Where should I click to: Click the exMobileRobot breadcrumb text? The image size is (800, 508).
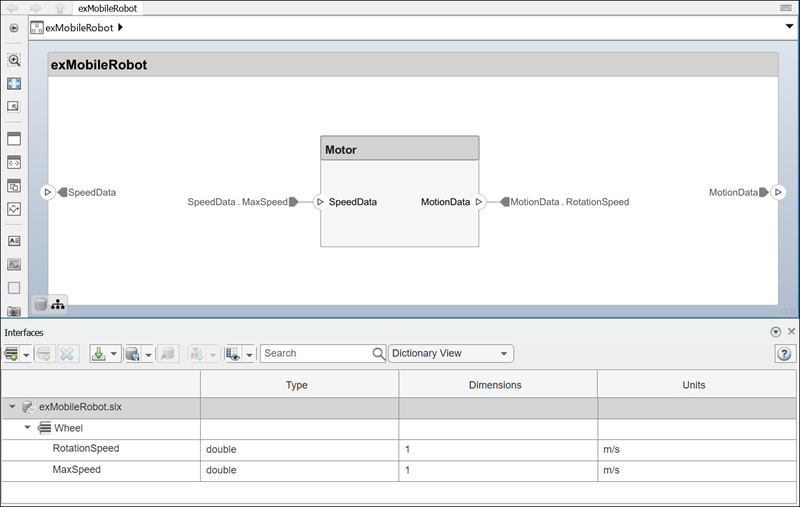pyautogui.click(x=79, y=28)
